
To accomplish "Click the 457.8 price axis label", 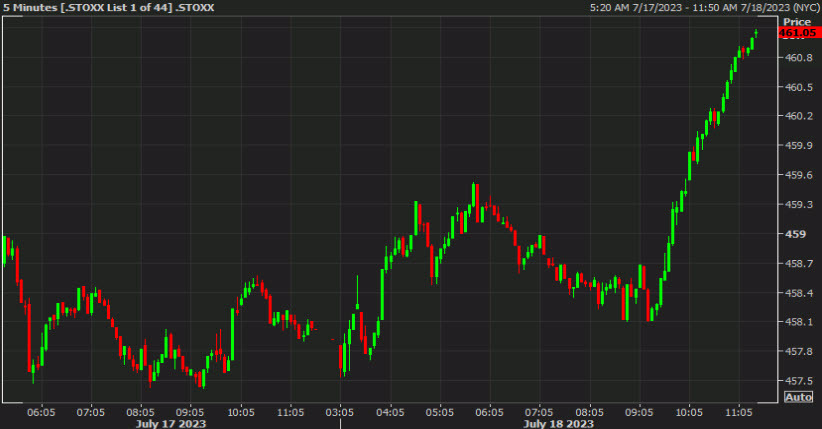I will tap(798, 351).
